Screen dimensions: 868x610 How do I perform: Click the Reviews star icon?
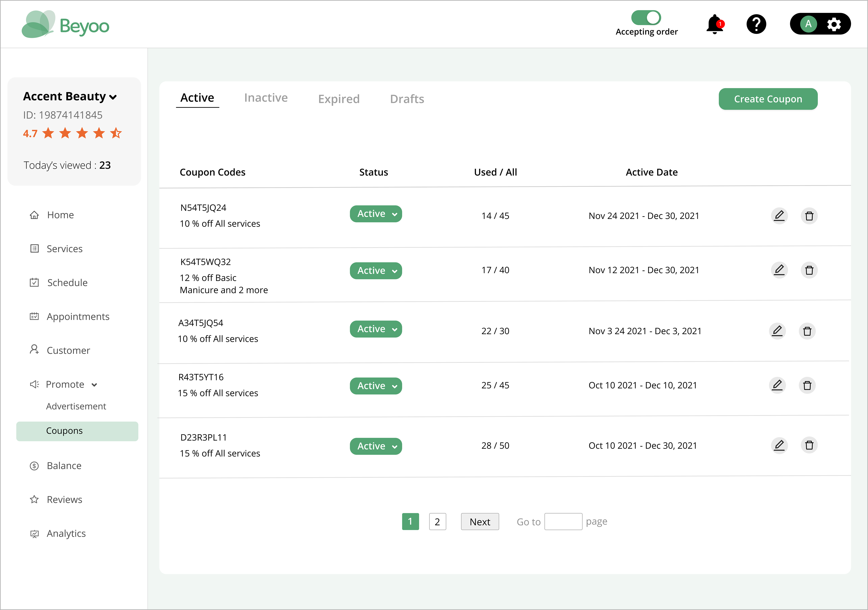[x=34, y=500]
